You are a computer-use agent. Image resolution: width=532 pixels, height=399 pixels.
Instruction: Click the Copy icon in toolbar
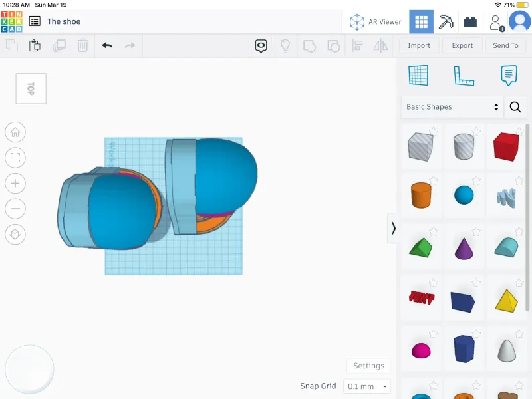pos(12,45)
